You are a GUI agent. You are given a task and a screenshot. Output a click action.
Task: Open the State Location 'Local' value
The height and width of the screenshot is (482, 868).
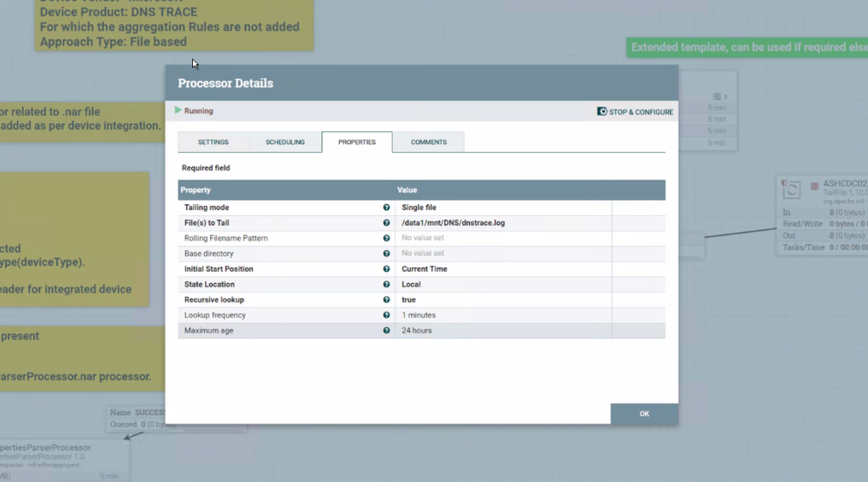411,284
